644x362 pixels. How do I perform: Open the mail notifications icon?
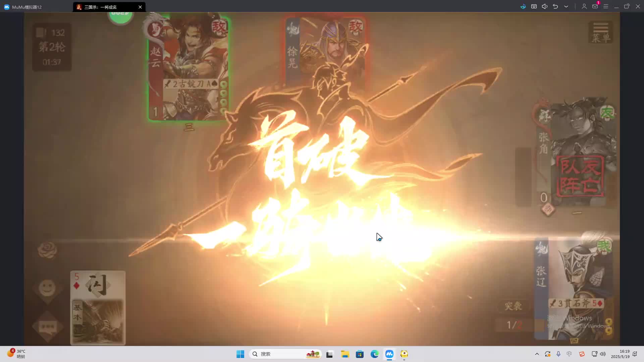point(595,6)
